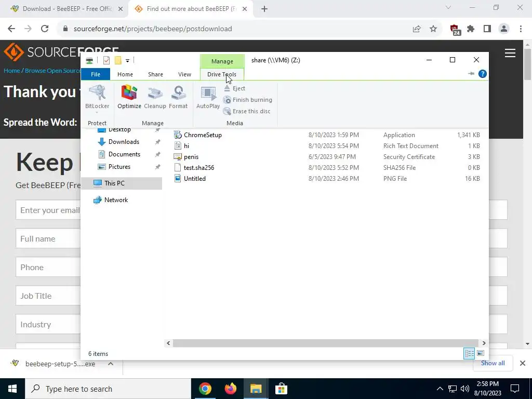This screenshot has height=399, width=532.
Task: Pin the ribbon with the pin icon
Action: pyautogui.click(x=471, y=74)
